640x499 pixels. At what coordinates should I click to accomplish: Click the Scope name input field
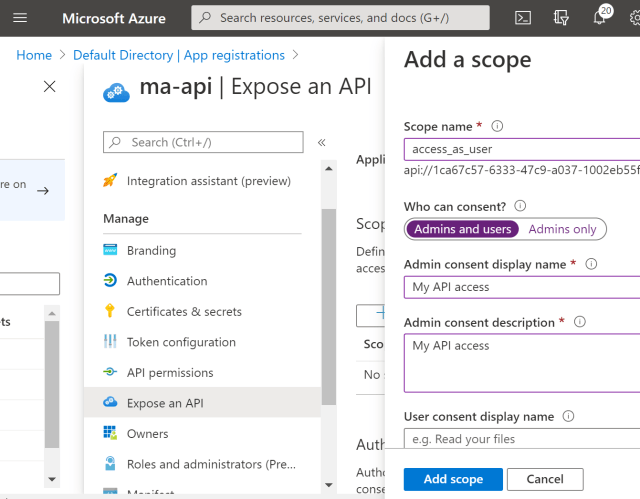pyautogui.click(x=520, y=149)
